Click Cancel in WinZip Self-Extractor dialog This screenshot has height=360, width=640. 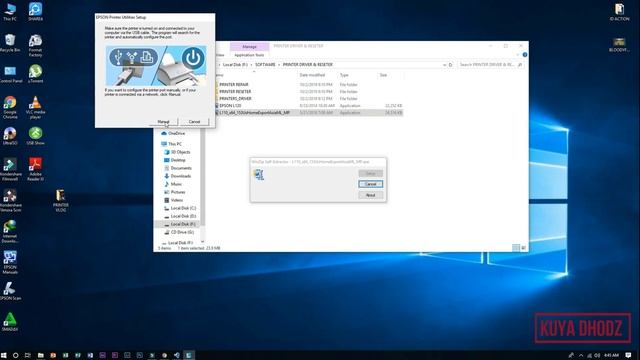tap(370, 184)
